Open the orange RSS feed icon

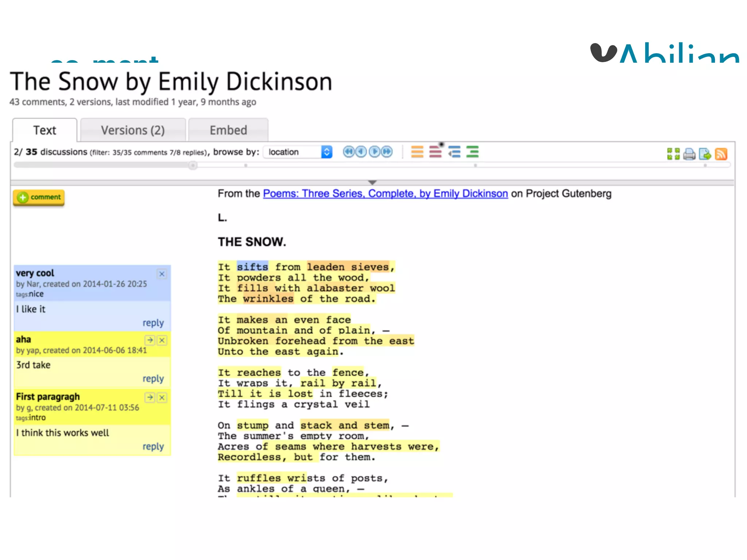[x=721, y=154]
